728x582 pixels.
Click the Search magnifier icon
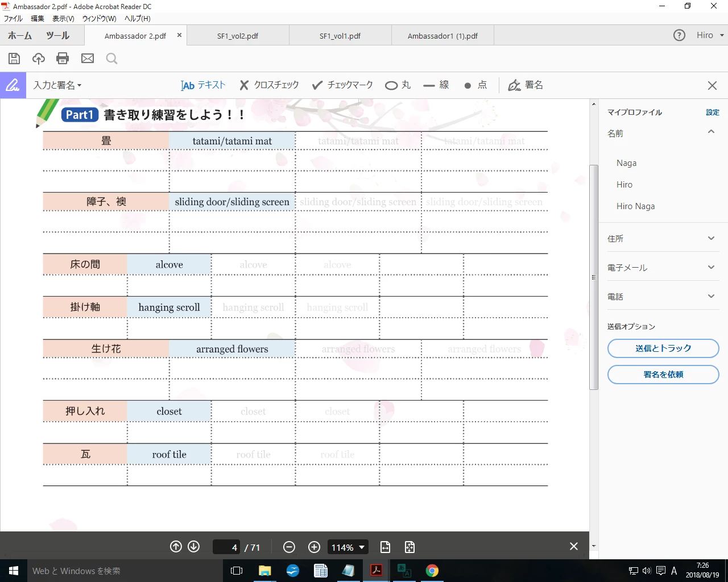pyautogui.click(x=111, y=59)
